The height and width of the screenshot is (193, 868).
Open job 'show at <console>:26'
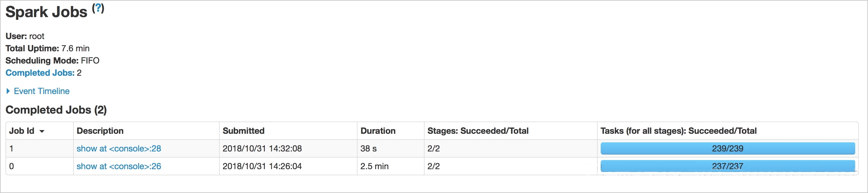119,166
